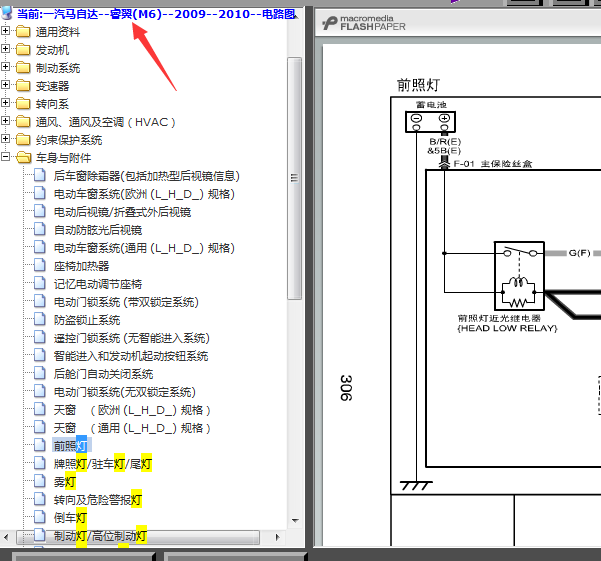Open 雾灯 diagram
The image size is (601, 561).
pyautogui.click(x=64, y=482)
